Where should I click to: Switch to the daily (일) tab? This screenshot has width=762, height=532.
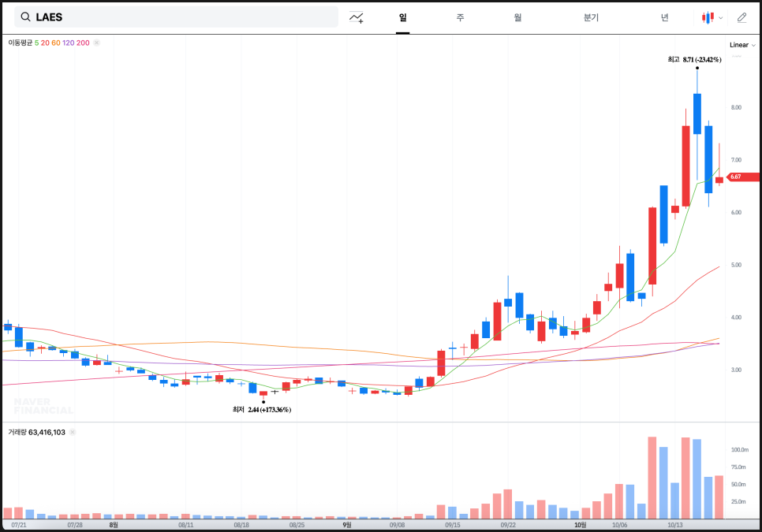coord(402,17)
